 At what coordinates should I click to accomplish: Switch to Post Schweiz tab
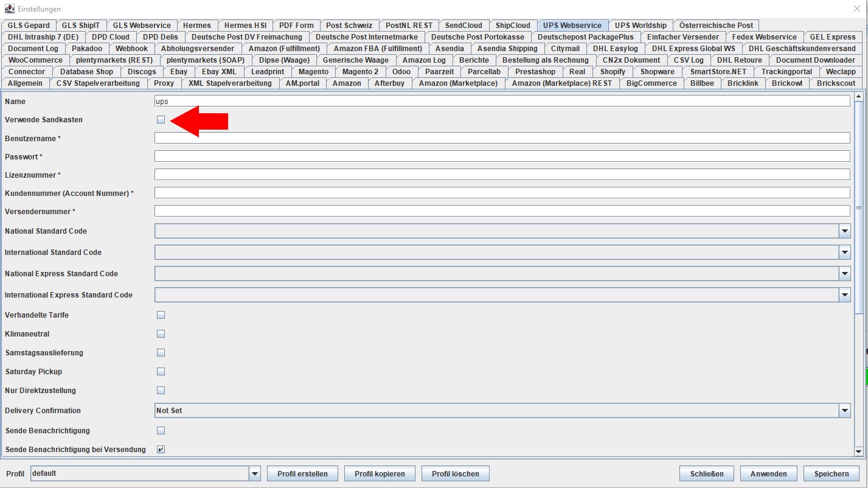coord(349,26)
